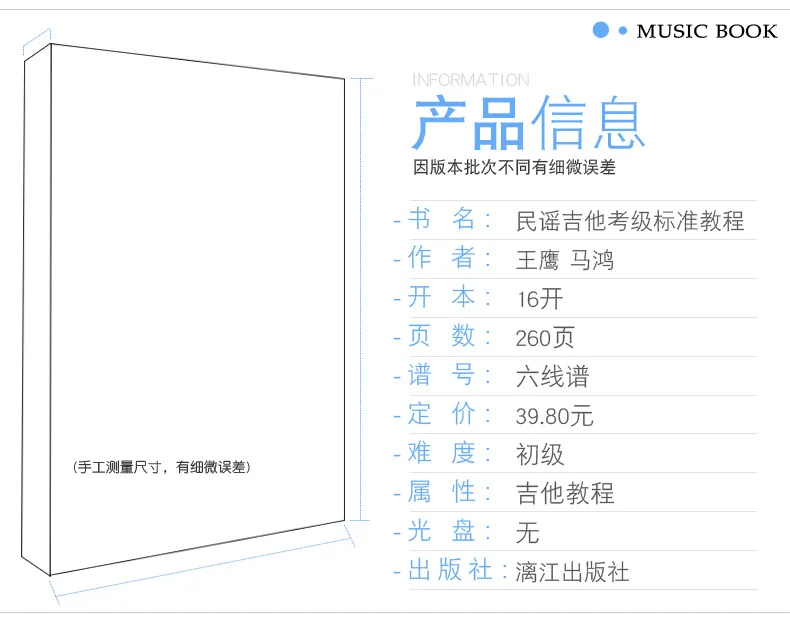The width and height of the screenshot is (790, 625).
Task: Click the vertical height dimension line
Action: (x=361, y=299)
